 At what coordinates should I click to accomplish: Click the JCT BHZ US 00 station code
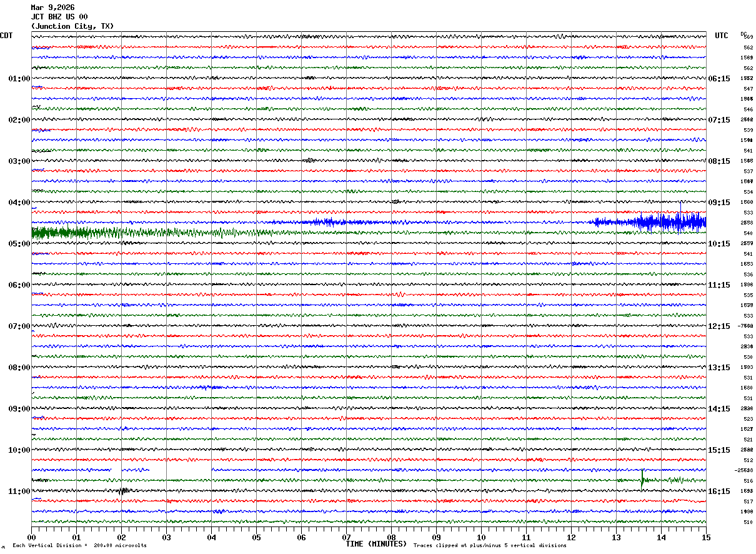click(59, 17)
